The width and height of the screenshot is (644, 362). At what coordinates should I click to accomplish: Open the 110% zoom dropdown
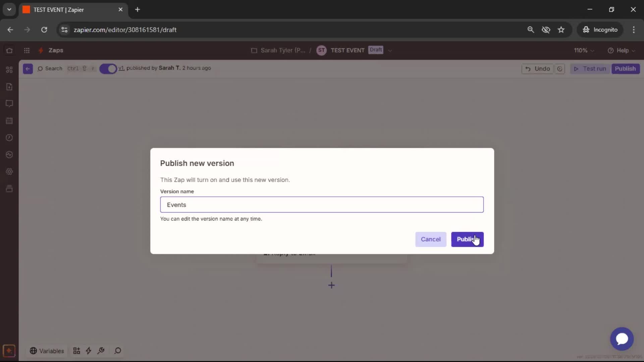pyautogui.click(x=584, y=50)
